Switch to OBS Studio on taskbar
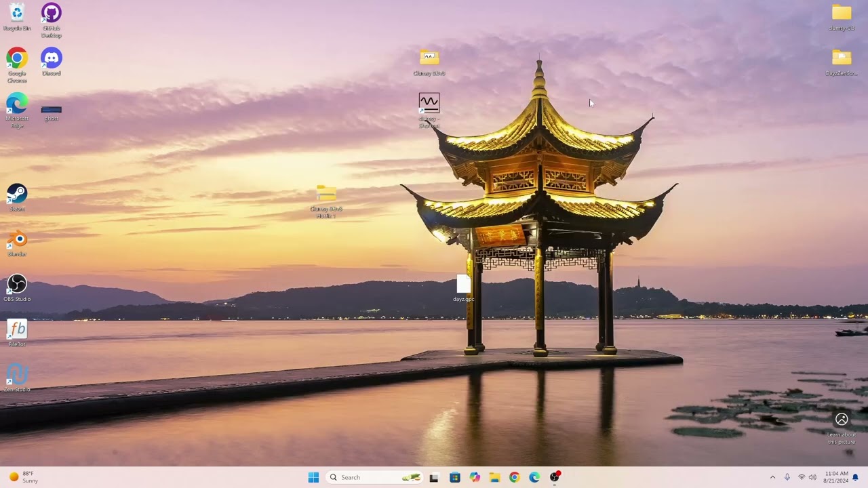Viewport: 868px width, 488px height. coord(555,477)
